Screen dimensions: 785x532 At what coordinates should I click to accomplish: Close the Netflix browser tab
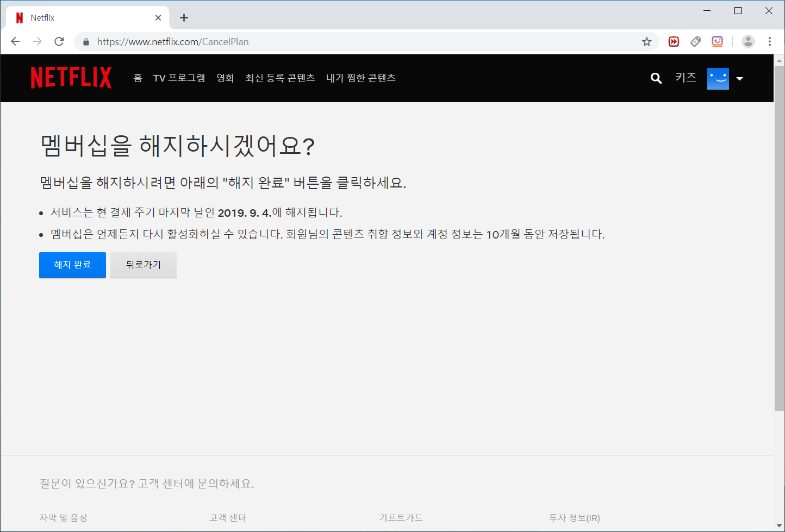pos(158,18)
